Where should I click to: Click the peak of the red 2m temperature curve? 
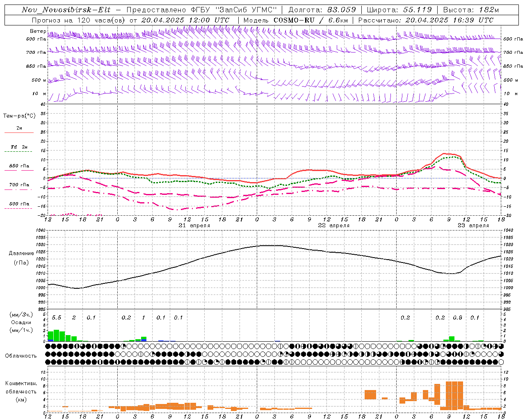(445, 154)
